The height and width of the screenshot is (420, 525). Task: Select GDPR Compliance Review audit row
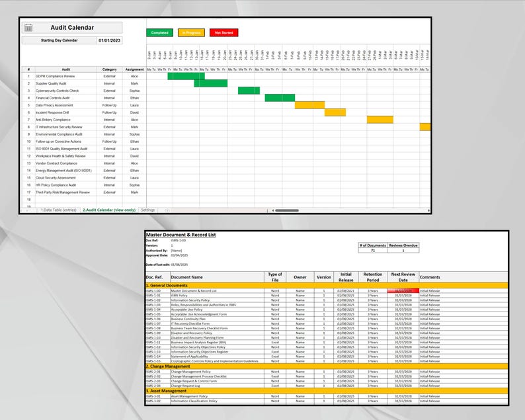pyautogui.click(x=65, y=76)
